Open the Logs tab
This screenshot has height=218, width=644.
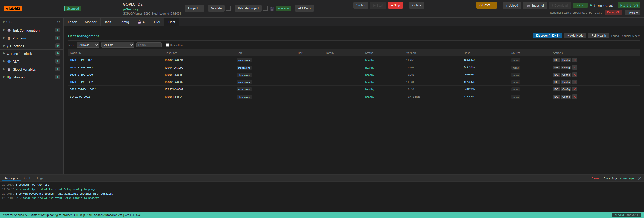(40, 178)
